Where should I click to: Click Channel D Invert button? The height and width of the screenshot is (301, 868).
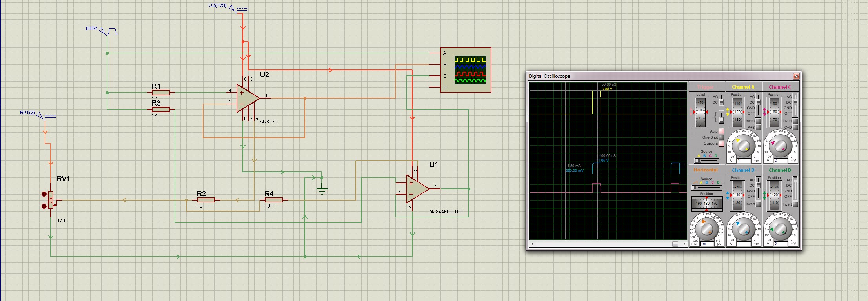pos(795,204)
